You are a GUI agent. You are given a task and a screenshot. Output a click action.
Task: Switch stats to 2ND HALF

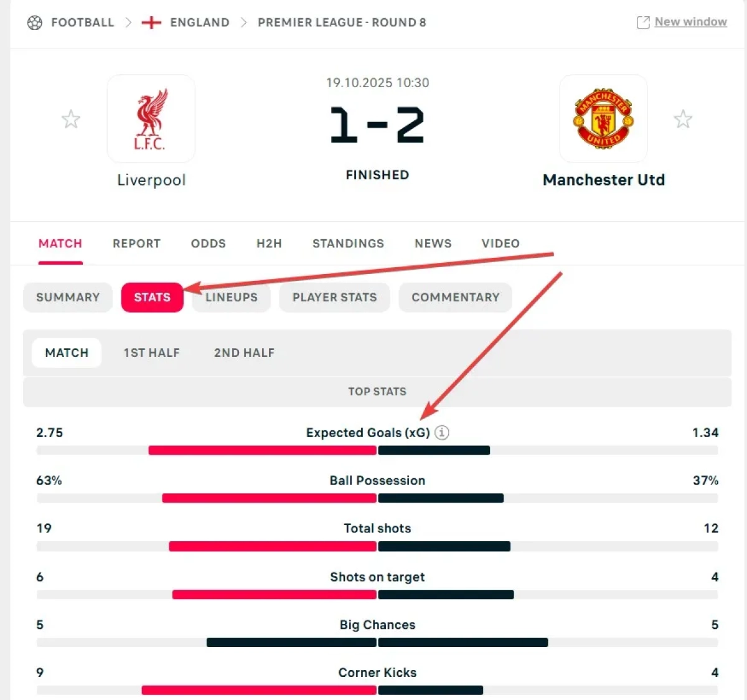[x=244, y=352]
